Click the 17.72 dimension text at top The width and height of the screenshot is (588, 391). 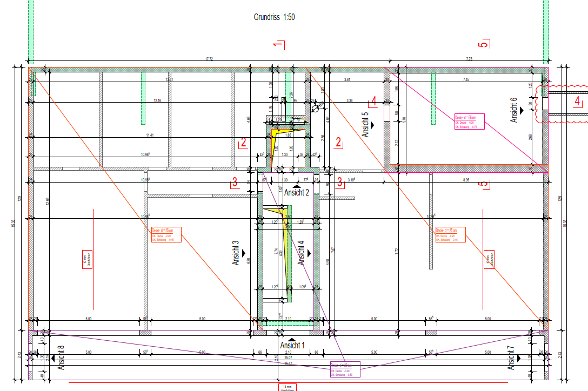(x=209, y=59)
